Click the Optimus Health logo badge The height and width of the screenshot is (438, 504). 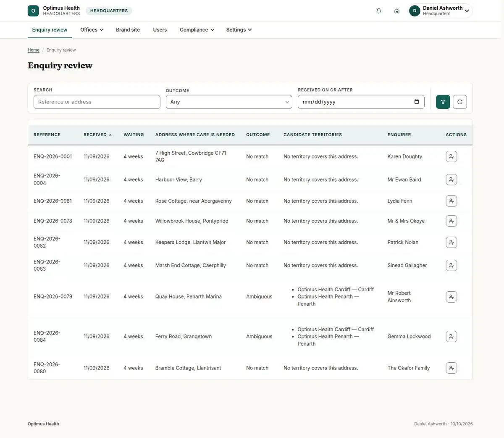tap(33, 11)
